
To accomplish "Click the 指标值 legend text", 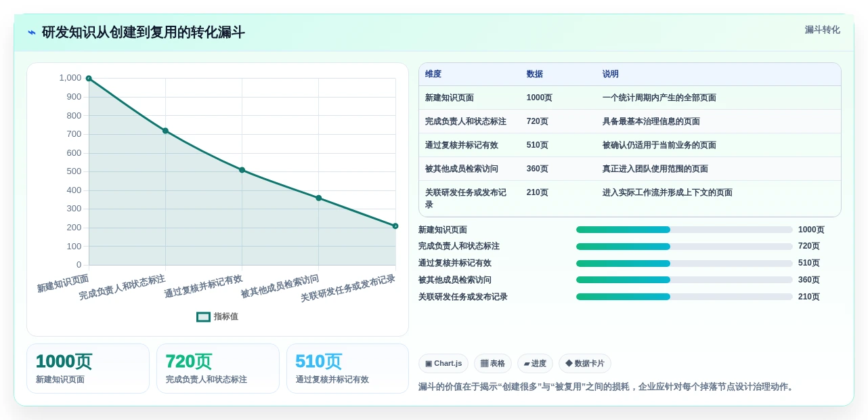I will click(226, 316).
